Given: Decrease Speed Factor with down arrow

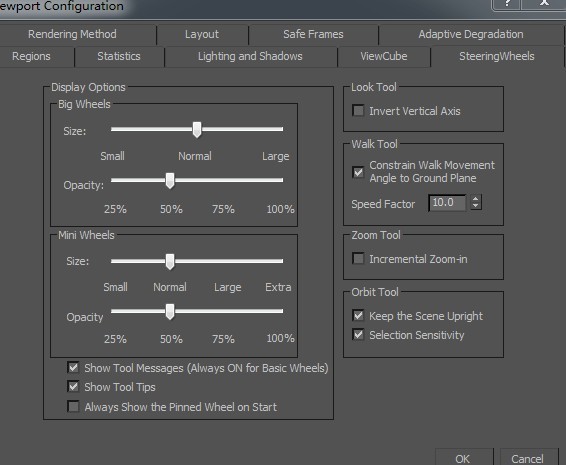Looking at the screenshot, I should [476, 207].
